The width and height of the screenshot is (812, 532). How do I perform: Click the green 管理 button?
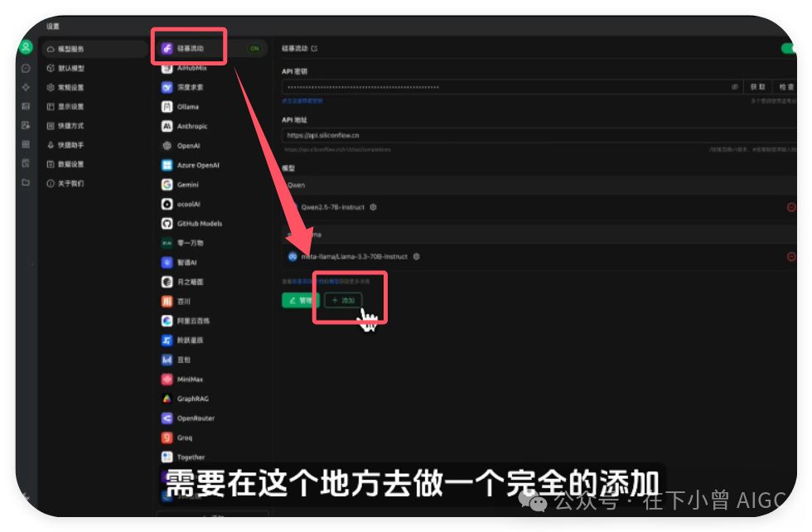300,301
